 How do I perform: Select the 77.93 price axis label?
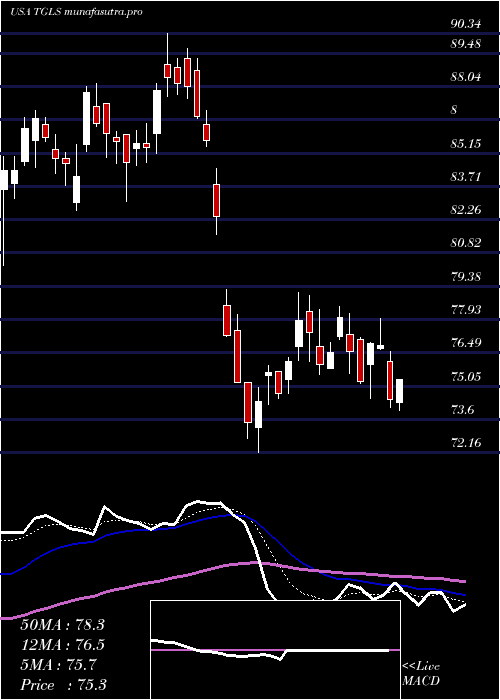[x=466, y=309]
